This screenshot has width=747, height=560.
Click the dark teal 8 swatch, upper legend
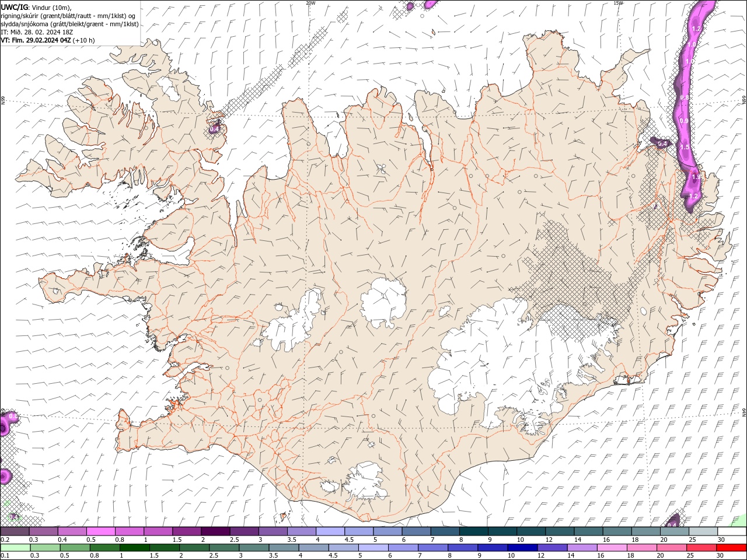pos(473,531)
